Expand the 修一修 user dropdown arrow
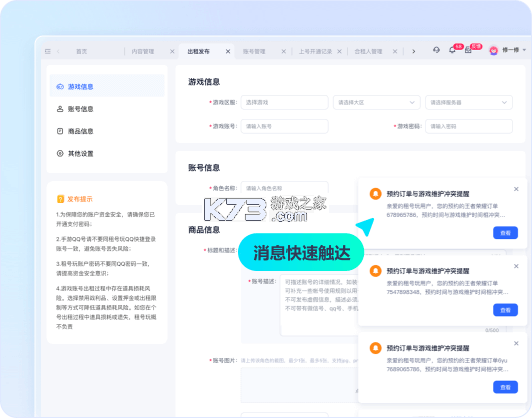This screenshot has height=418, width=532. [x=524, y=50]
